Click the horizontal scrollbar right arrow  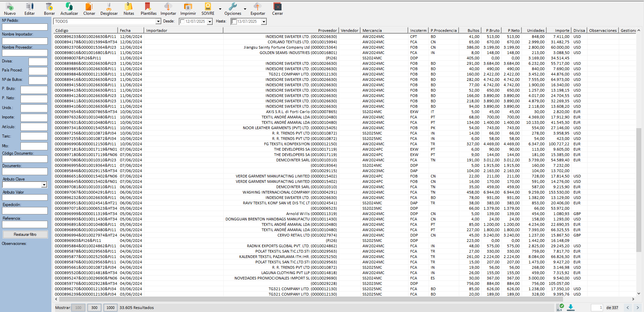(x=633, y=299)
